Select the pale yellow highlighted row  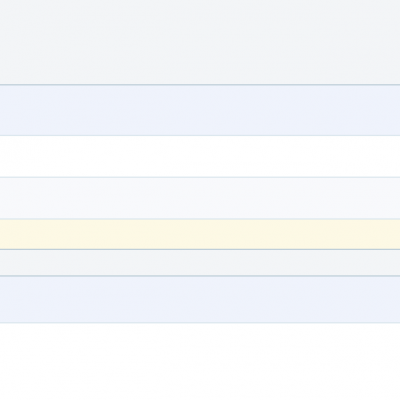pyautogui.click(x=200, y=234)
